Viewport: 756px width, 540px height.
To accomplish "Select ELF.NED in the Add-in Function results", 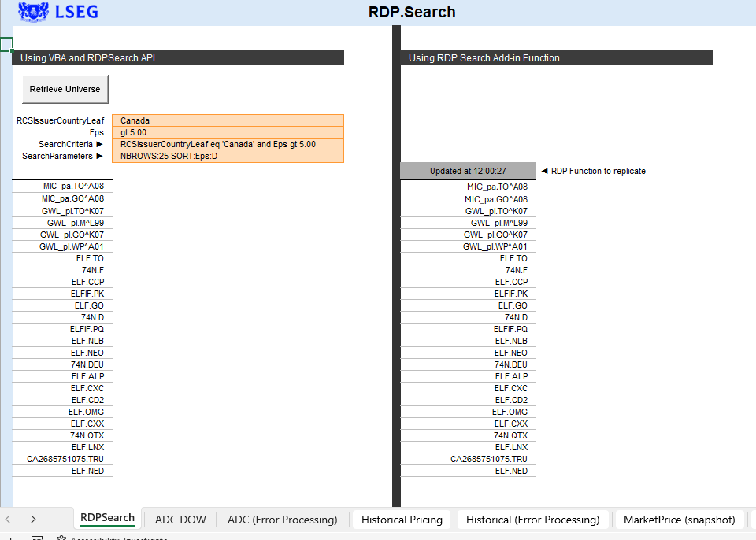I will pyautogui.click(x=468, y=471).
